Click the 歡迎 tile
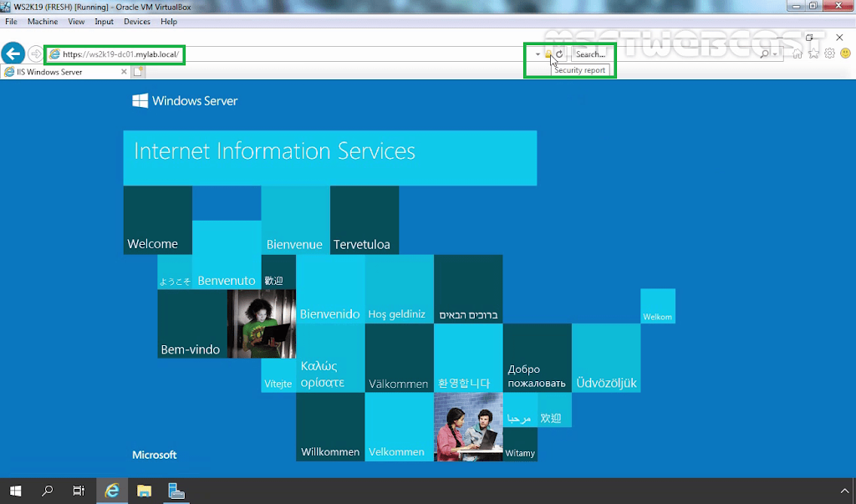The height and width of the screenshot is (504, 856). coord(278,272)
